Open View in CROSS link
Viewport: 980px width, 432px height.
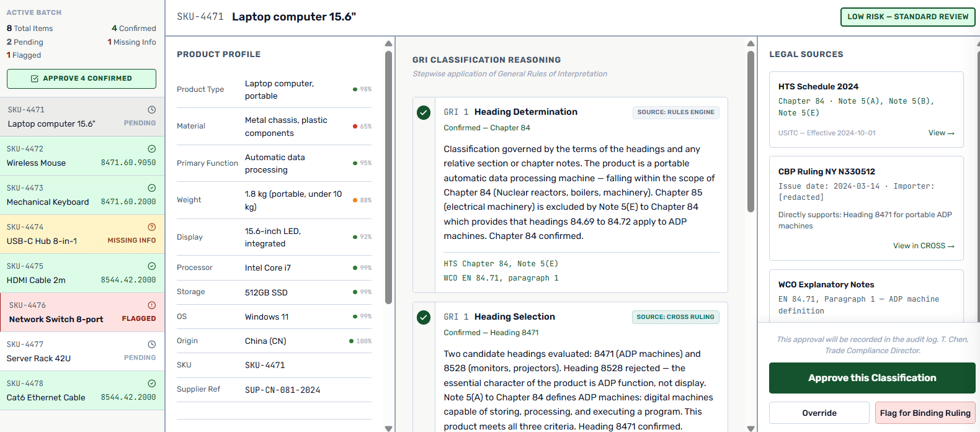tap(924, 246)
